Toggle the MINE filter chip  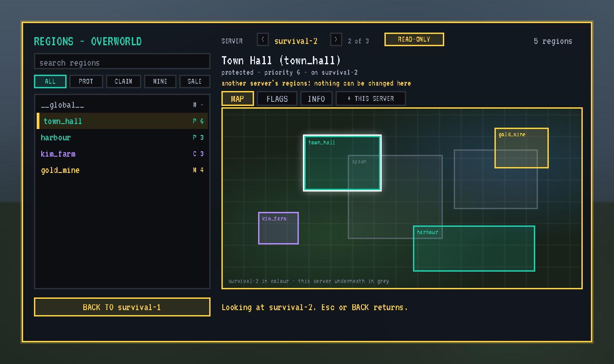coord(160,81)
